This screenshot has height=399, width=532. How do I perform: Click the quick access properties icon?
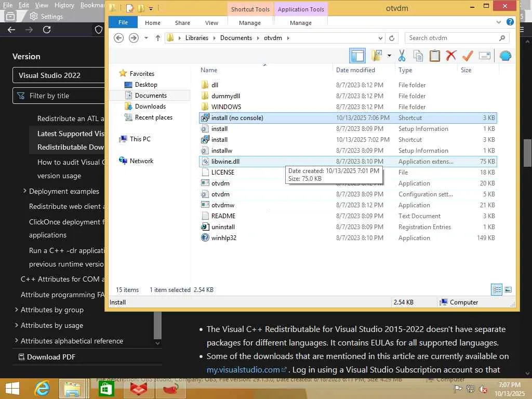click(129, 8)
